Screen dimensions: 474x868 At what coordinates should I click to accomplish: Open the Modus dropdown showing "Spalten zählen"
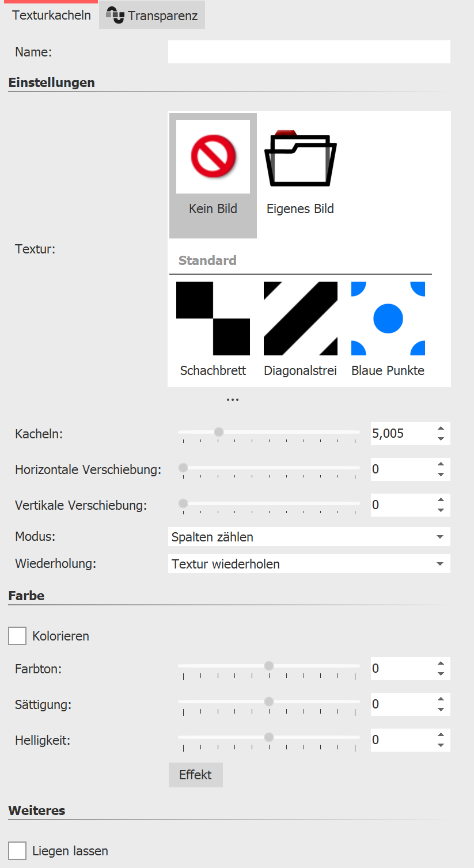(x=309, y=536)
